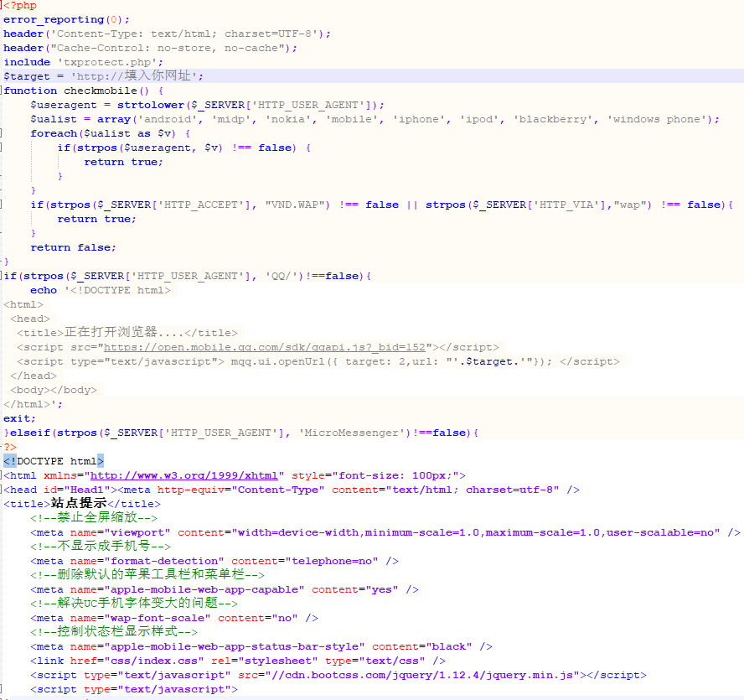Click the include 'txprotect.php' line
744x700 pixels.
pos(83,63)
